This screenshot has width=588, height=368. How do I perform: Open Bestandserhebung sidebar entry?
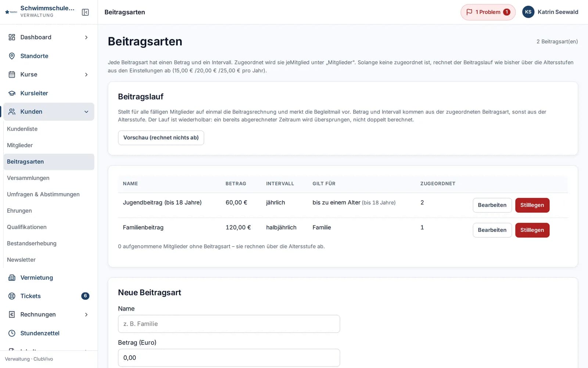49,243
